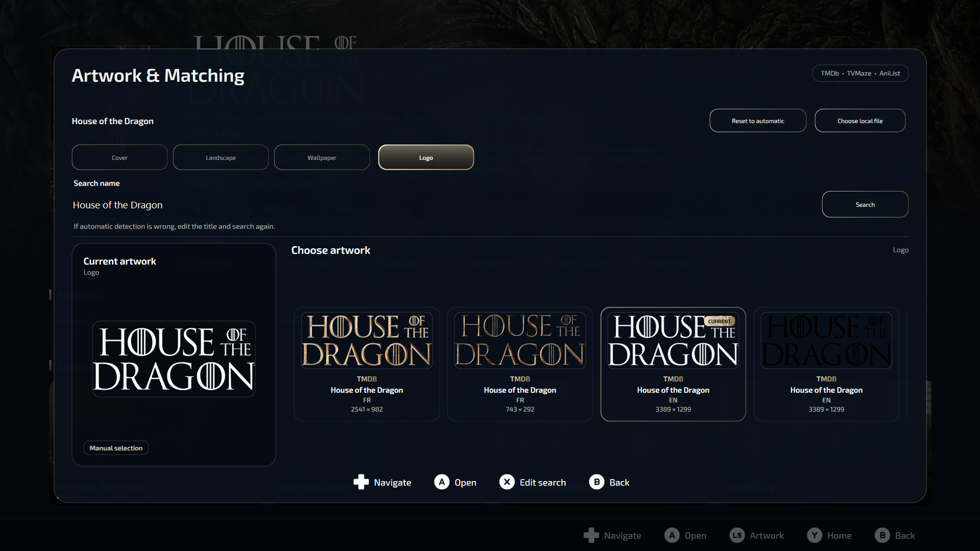Click the A button icon beside Open in the dialog

tap(442, 482)
